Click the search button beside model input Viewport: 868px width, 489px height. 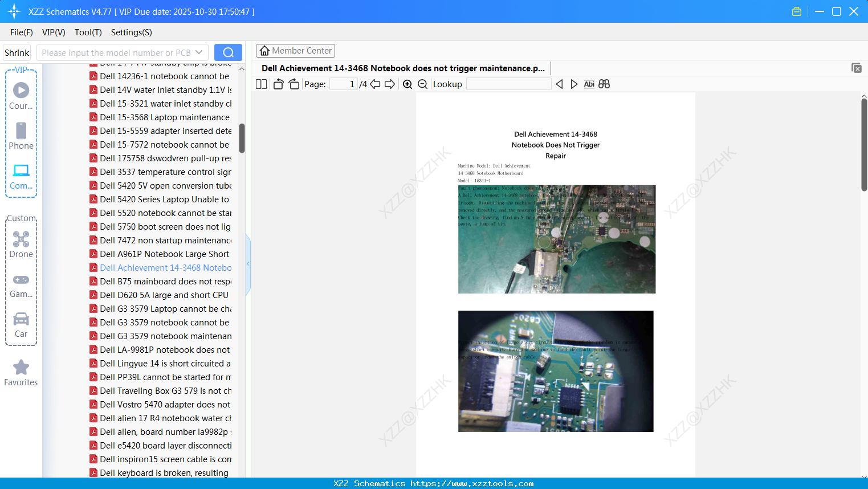(x=228, y=52)
